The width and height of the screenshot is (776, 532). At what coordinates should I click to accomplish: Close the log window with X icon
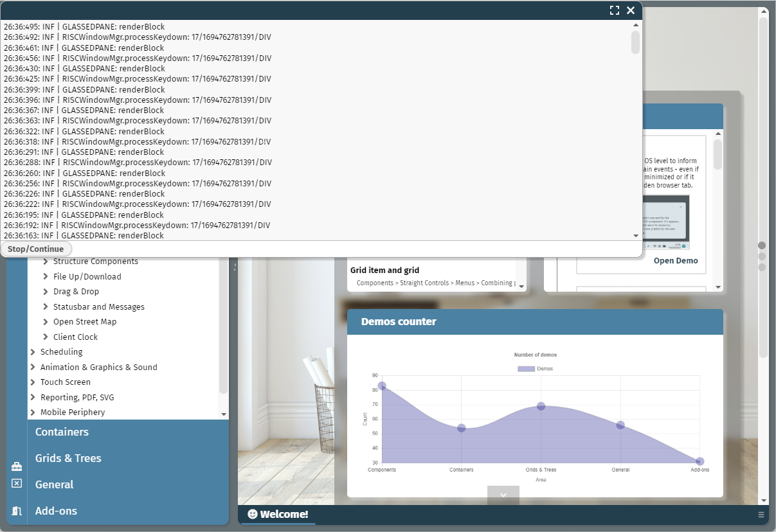click(x=631, y=10)
